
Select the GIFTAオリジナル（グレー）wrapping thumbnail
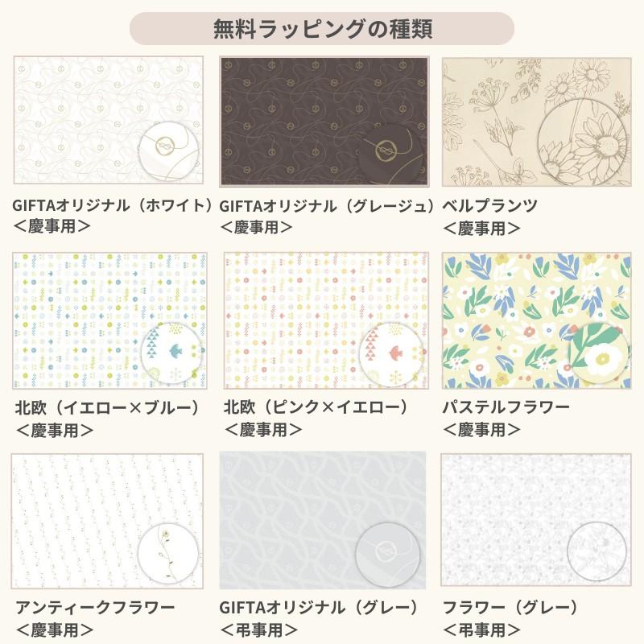point(323,520)
